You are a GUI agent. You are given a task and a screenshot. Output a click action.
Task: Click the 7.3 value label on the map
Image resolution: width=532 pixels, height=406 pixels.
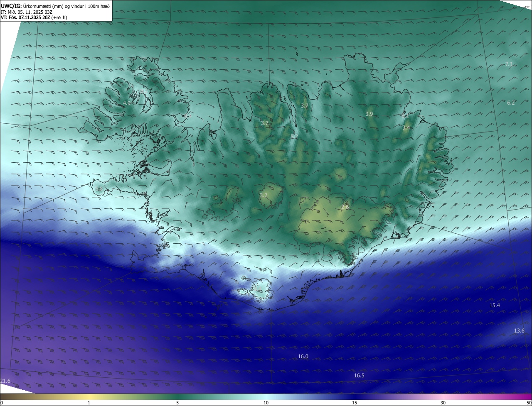click(x=509, y=64)
